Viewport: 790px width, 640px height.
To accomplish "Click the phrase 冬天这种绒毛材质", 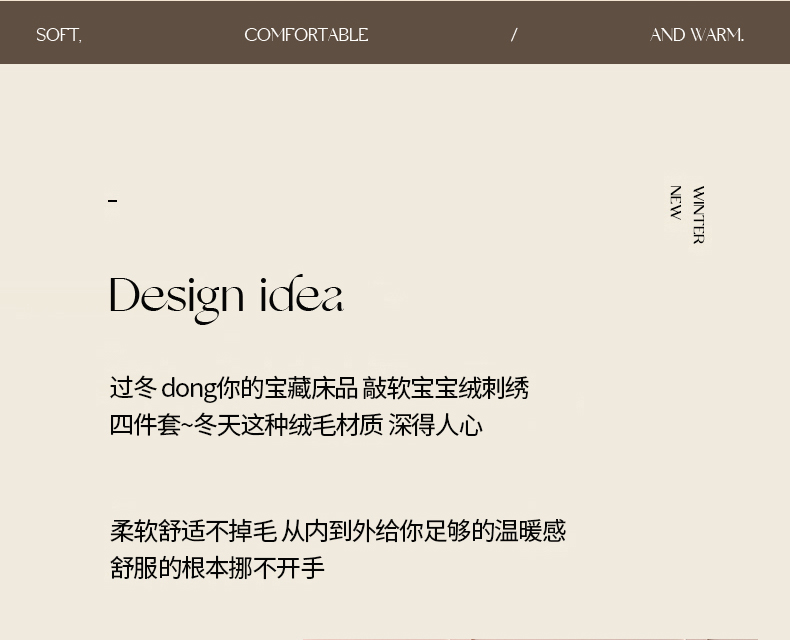I will point(288,426).
